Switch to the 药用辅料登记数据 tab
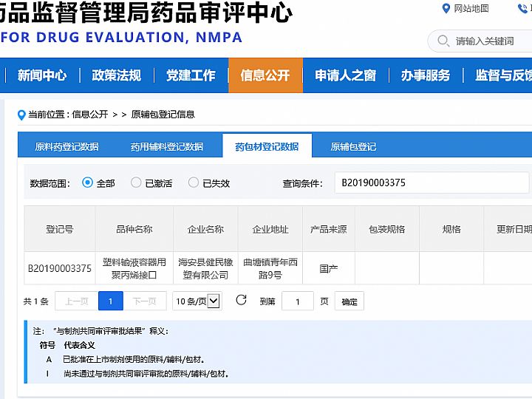The image size is (532, 399). pyautogui.click(x=167, y=146)
